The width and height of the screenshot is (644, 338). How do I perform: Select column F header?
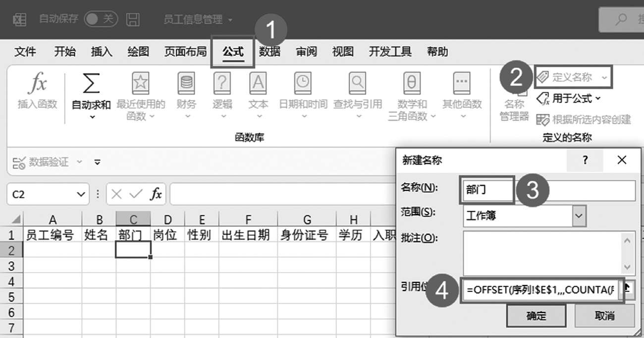[248, 220]
